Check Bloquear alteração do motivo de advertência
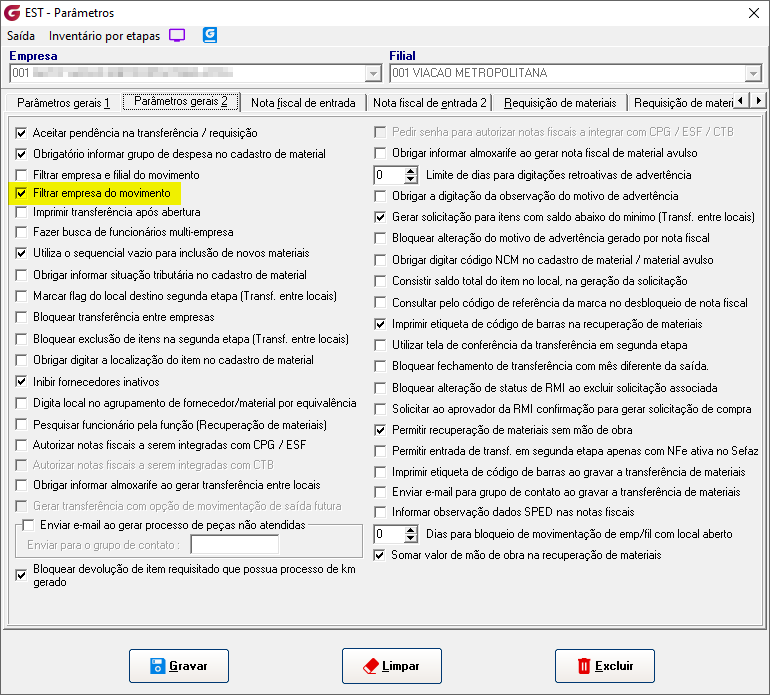Viewport: 770px width, 695px height. [x=380, y=238]
